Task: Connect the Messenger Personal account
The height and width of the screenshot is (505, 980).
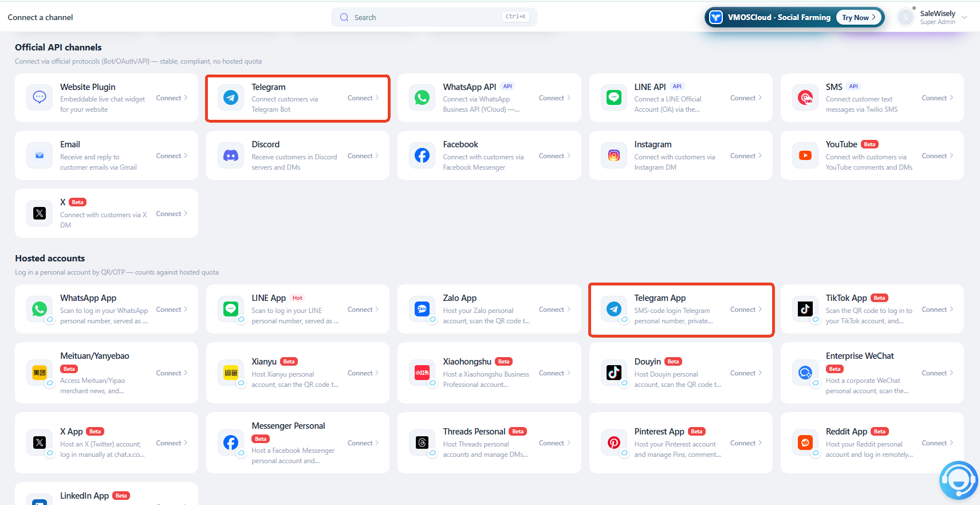Action: point(363,443)
